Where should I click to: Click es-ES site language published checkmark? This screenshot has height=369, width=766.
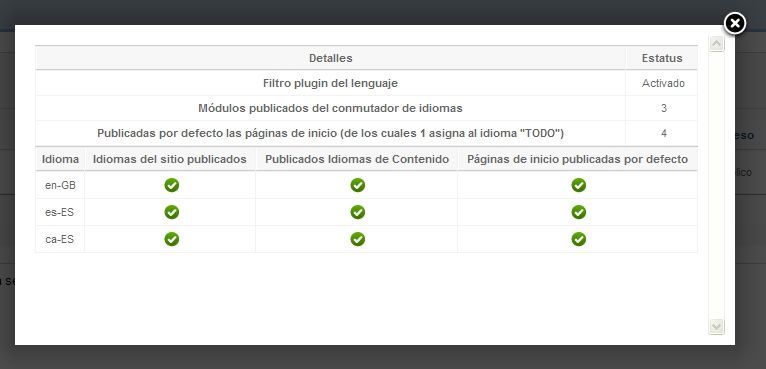coord(171,212)
